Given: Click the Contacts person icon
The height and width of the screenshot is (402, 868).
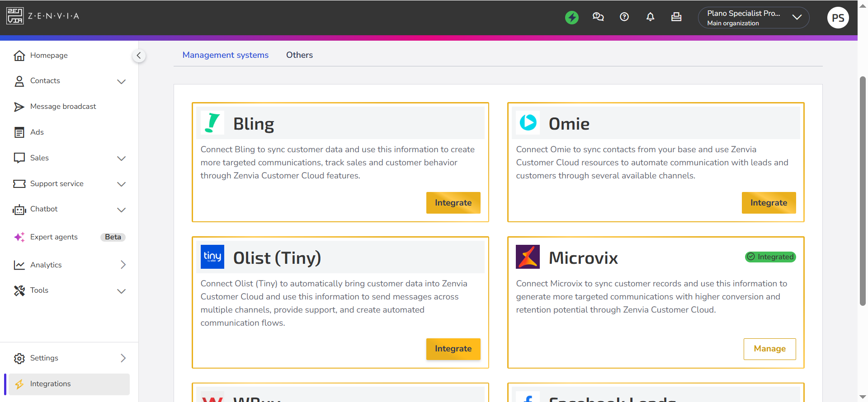Looking at the screenshot, I should pos(19,81).
